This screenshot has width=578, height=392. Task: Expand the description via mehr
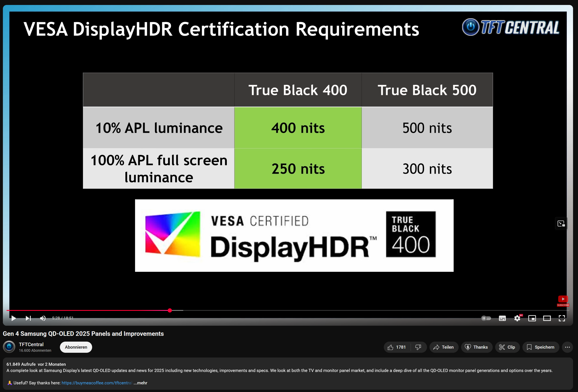click(x=140, y=383)
